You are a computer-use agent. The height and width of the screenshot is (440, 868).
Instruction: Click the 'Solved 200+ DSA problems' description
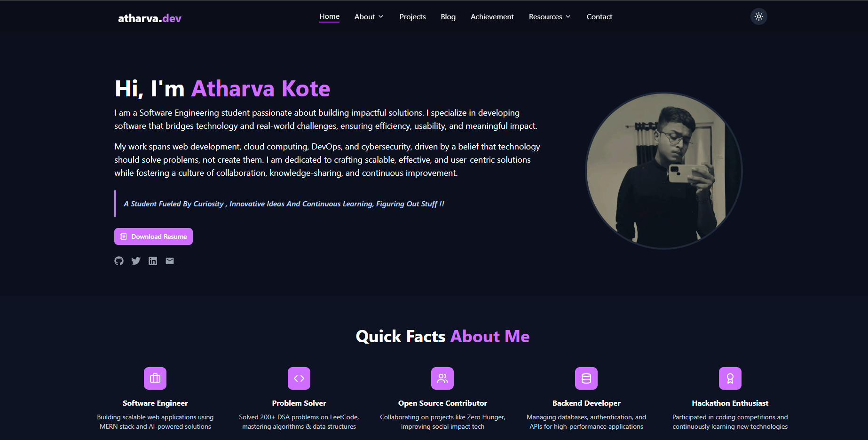pyautogui.click(x=299, y=422)
